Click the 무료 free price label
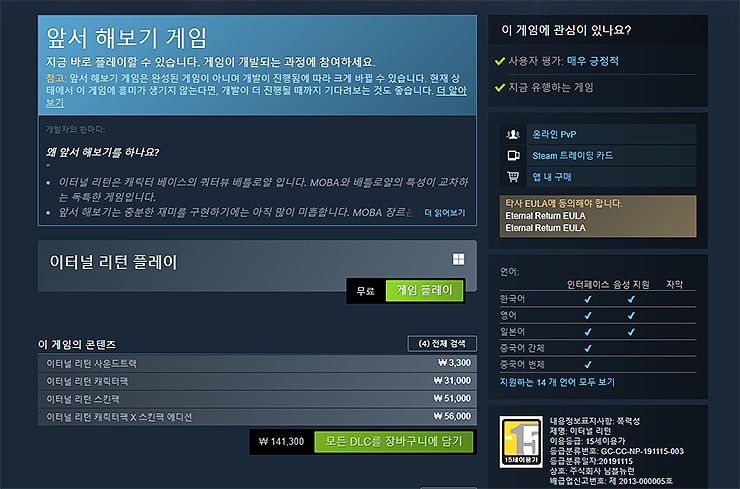This screenshot has width=740, height=489. 365,291
